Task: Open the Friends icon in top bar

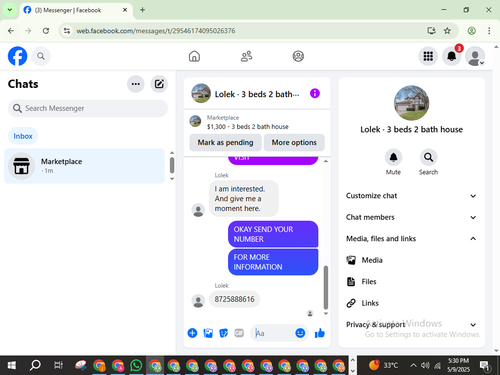Action: (246, 56)
